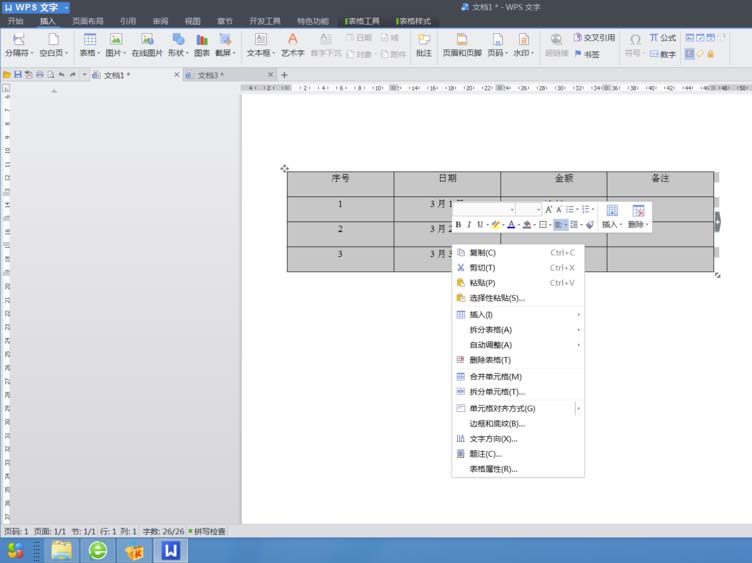
Task: Expand AutoFit (自动调整) submenu
Action: tap(518, 345)
